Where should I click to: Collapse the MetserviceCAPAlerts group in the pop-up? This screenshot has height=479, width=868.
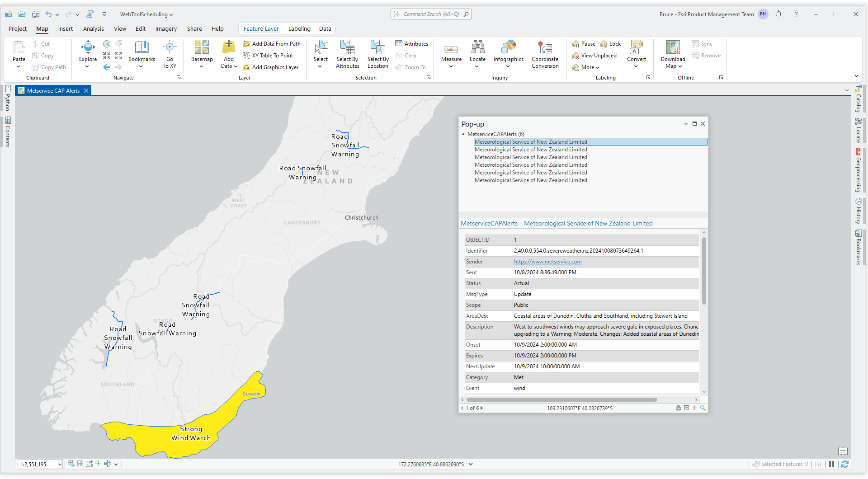pyautogui.click(x=463, y=134)
